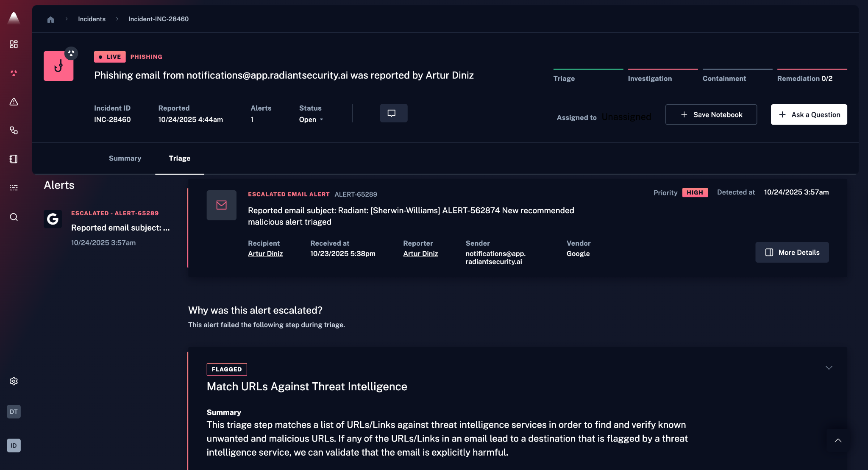Open settings gear in sidebar
The image size is (868, 470).
[x=14, y=381]
